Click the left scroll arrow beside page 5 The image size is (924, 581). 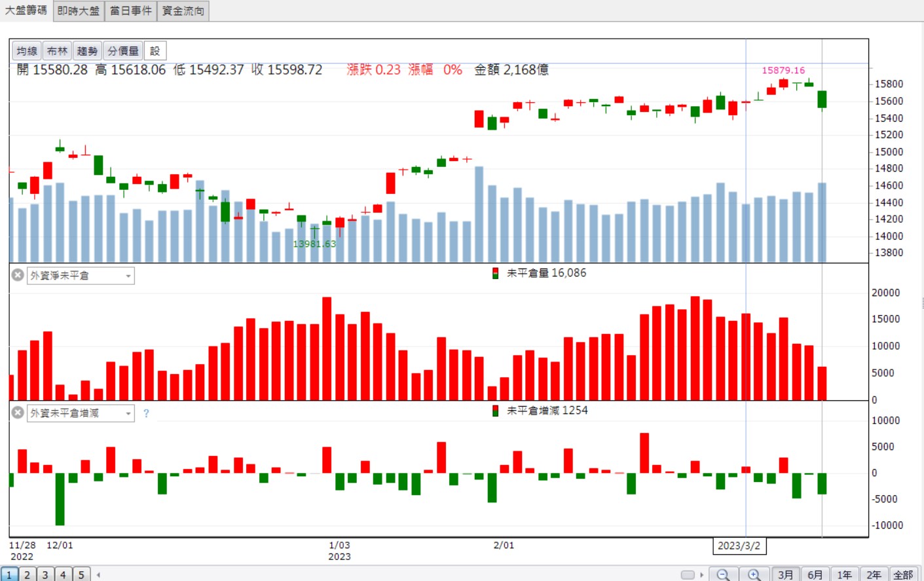coord(98,575)
